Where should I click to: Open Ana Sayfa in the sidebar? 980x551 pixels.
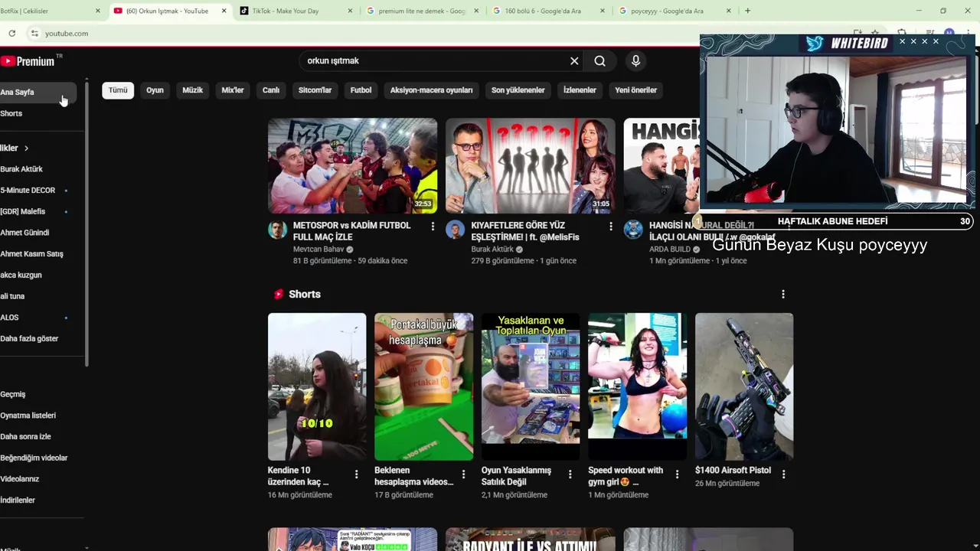[x=38, y=92]
